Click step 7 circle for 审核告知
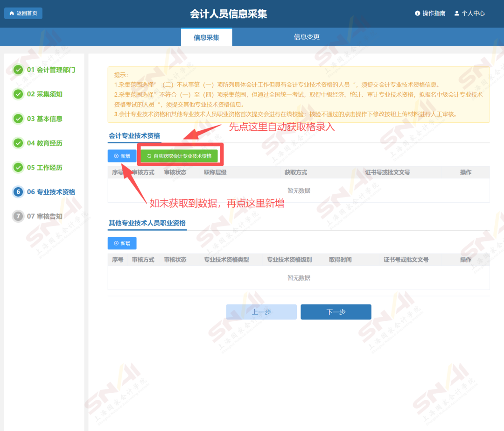 (x=18, y=216)
